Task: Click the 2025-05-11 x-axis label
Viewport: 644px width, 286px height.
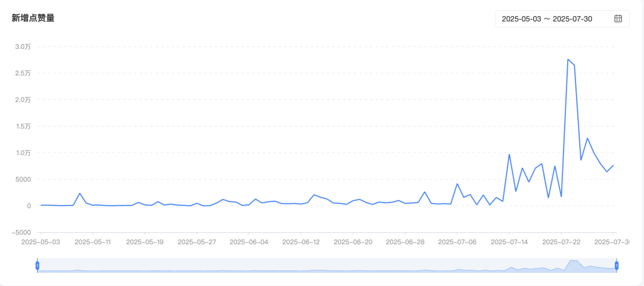Action: click(92, 242)
